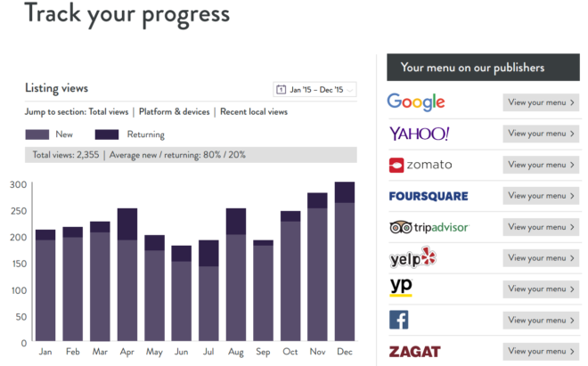Screen dimensions: 588x366
Task: Click the Yelp logo
Action: point(412,257)
